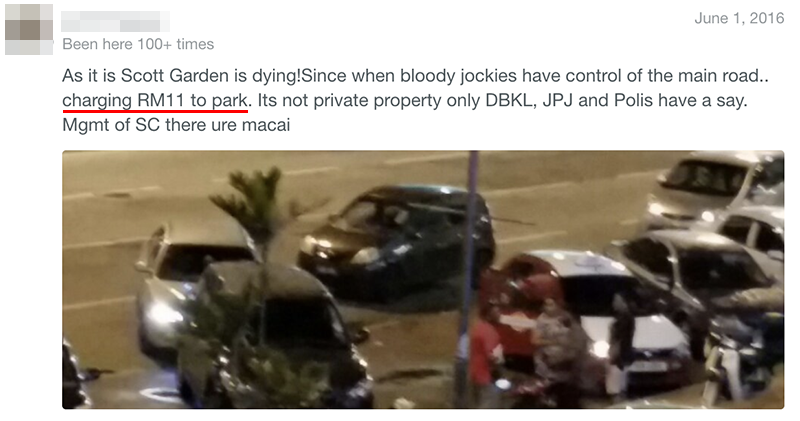
Task: Click the words "Scott Garden" in the review
Action: tap(175, 76)
